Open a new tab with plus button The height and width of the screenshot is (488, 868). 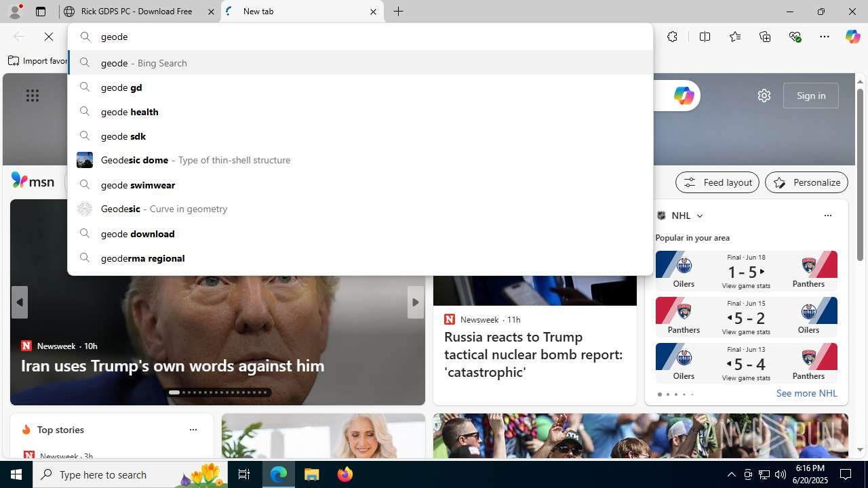click(399, 12)
